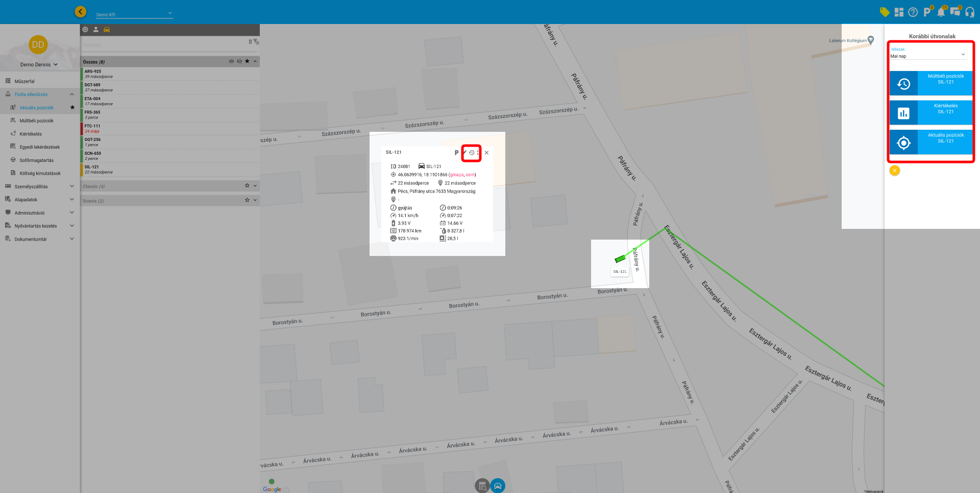Click the Kiértékelés SIL-121 button

[x=931, y=113]
